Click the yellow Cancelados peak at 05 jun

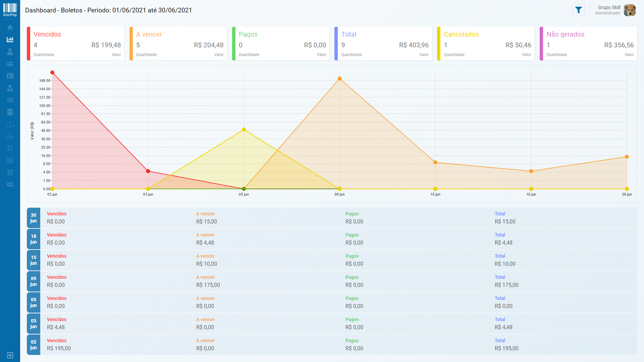click(244, 130)
